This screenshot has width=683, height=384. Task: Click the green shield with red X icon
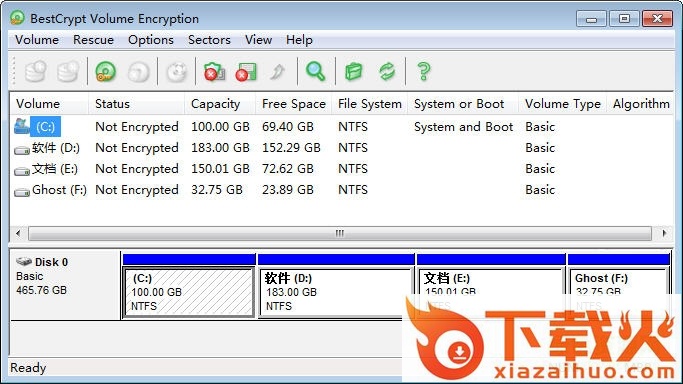214,71
